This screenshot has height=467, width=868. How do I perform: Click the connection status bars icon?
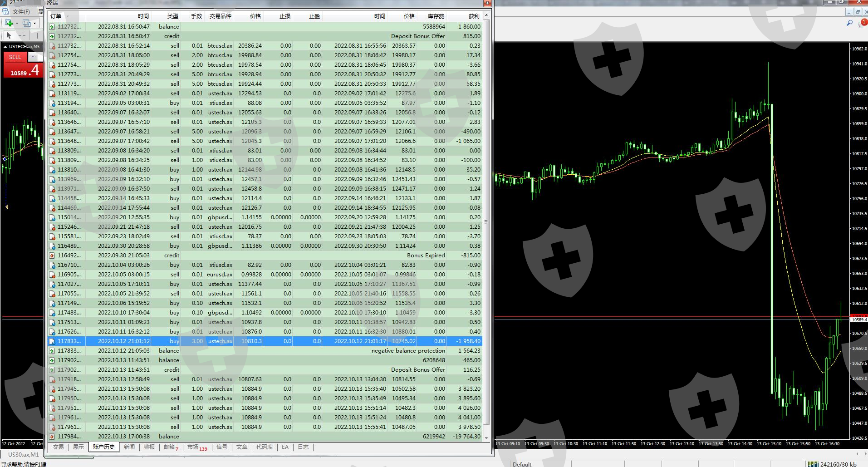click(814, 464)
